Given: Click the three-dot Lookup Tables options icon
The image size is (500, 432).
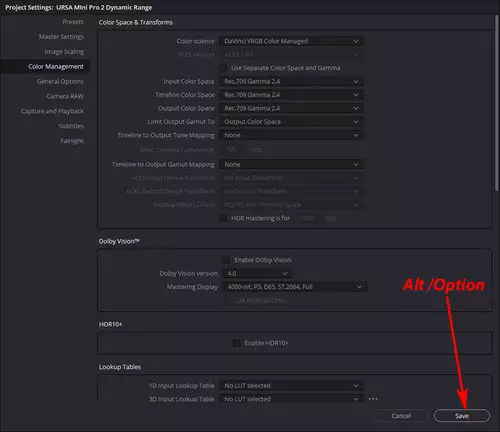Looking at the screenshot, I should click(x=373, y=399).
